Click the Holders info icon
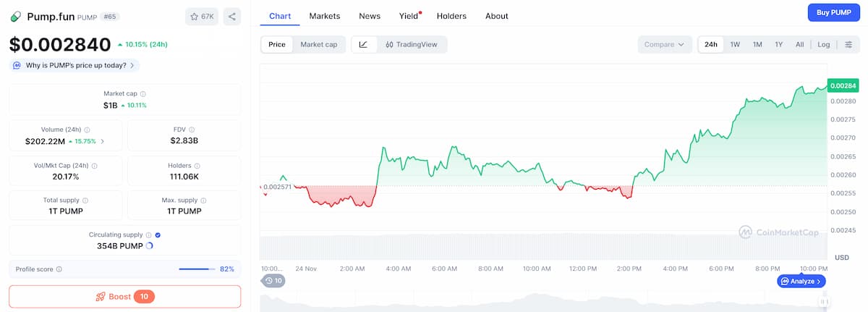The width and height of the screenshot is (868, 312). 197,166
